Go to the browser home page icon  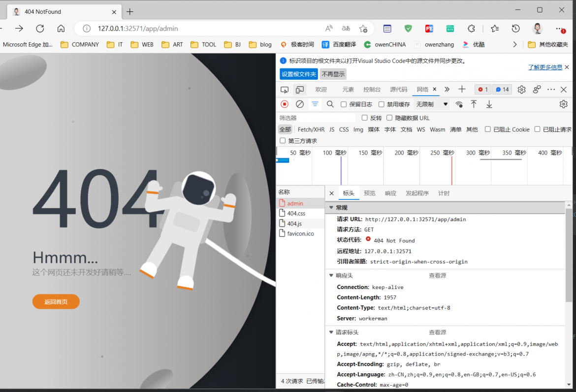(x=61, y=28)
